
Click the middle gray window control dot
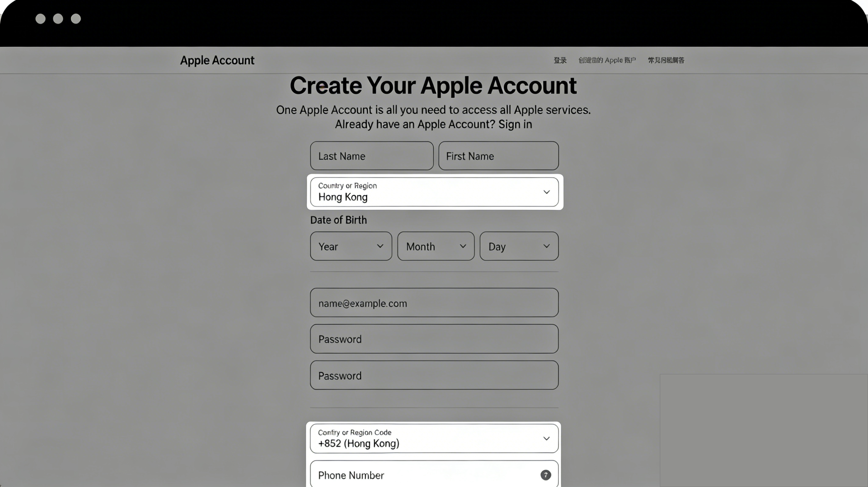tap(58, 19)
